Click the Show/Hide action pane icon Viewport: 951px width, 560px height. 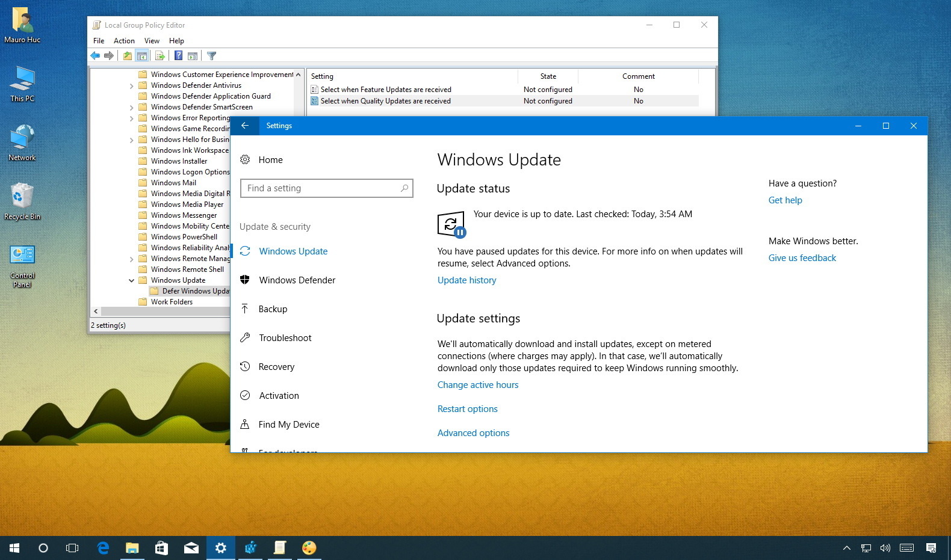(x=193, y=56)
